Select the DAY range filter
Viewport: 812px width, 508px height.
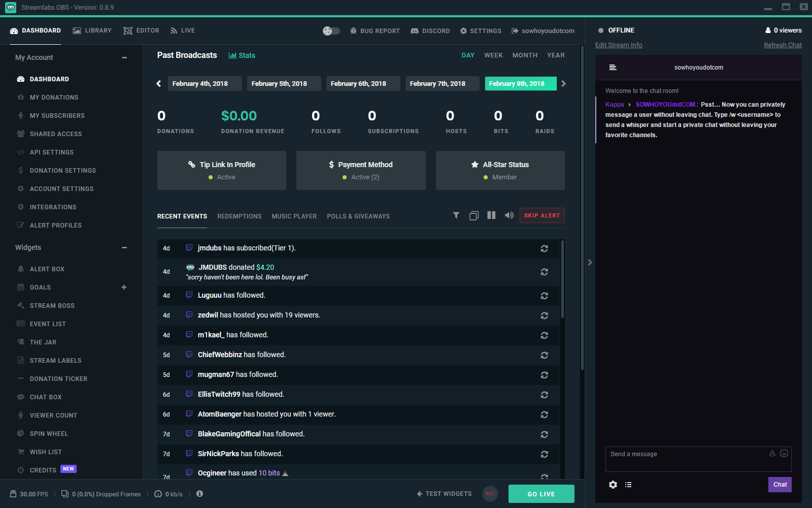(468, 55)
